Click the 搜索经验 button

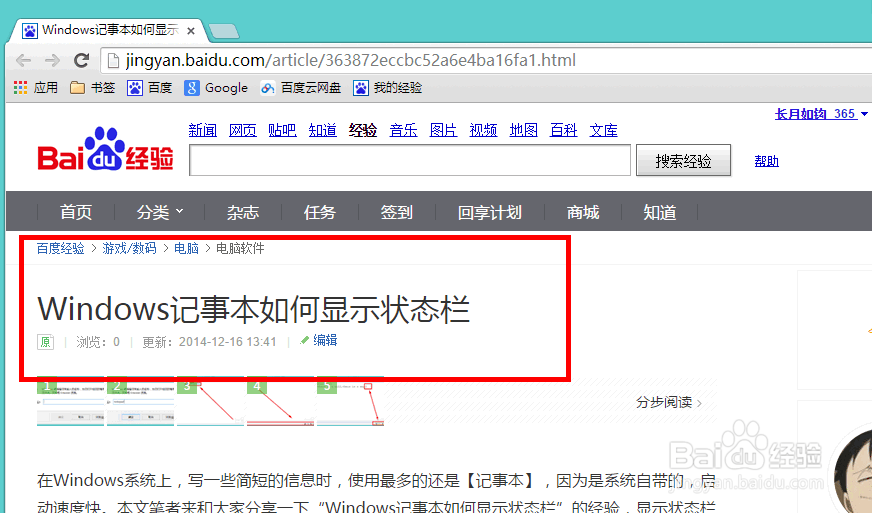click(x=683, y=161)
